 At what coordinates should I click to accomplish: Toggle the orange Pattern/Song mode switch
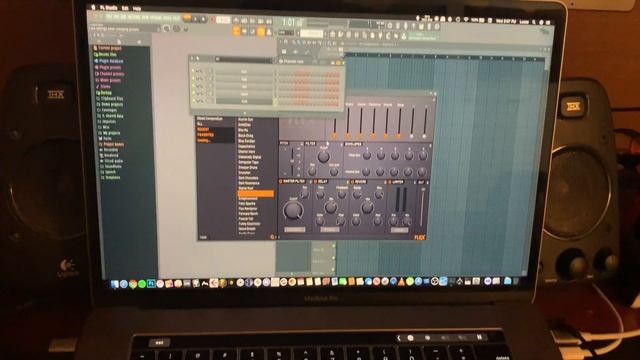[187, 18]
